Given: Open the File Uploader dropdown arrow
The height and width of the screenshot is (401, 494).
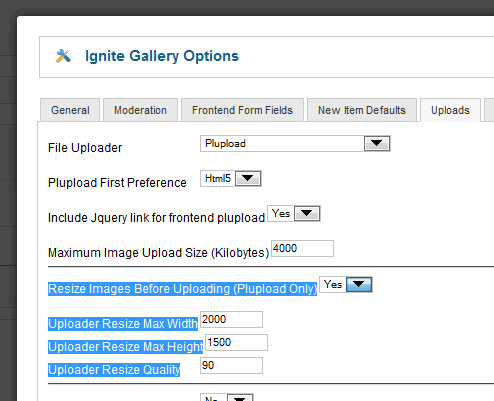Looking at the screenshot, I should tap(377, 143).
